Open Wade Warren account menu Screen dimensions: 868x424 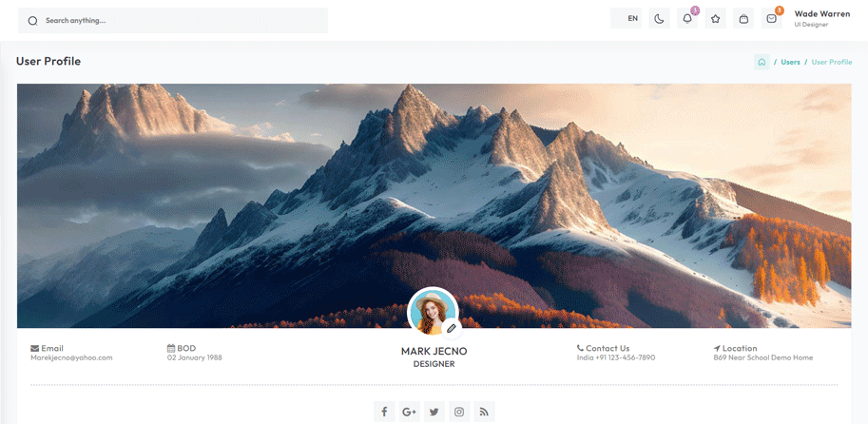[822, 18]
